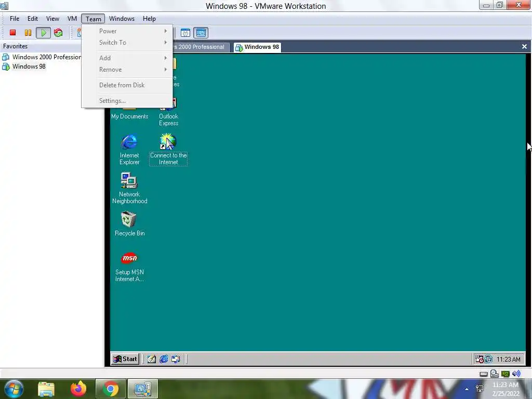Switch to the Windows 2000 Professional tab
Viewport: 532px width, 399px height.
tap(202, 47)
